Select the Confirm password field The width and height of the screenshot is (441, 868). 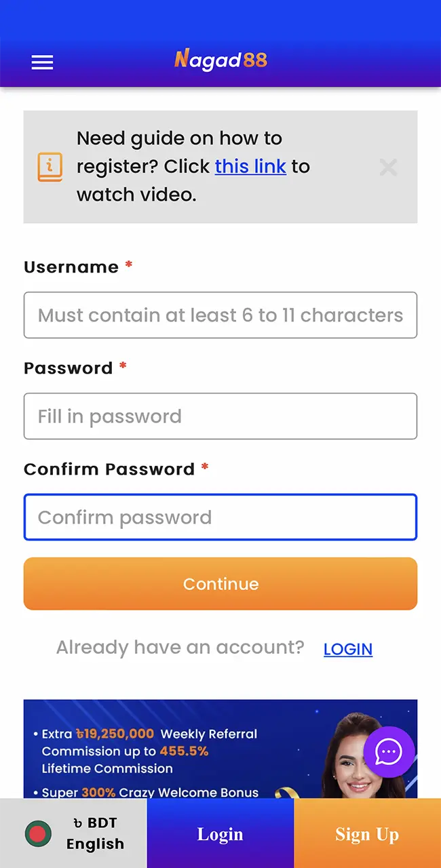[x=220, y=517]
